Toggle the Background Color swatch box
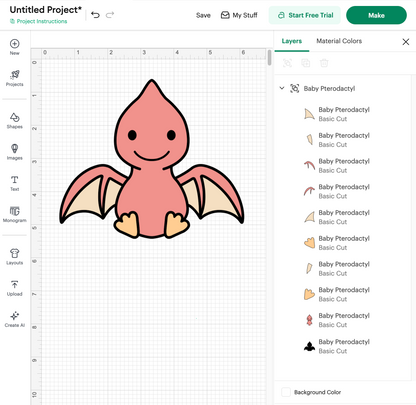The height and width of the screenshot is (405, 416). point(286,392)
